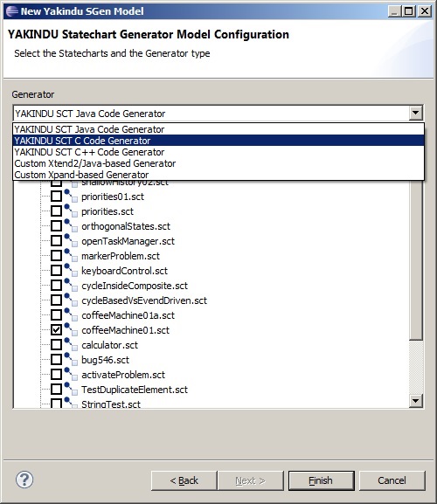Minimize the New Yakindu SGen Model window

[x=395, y=11]
